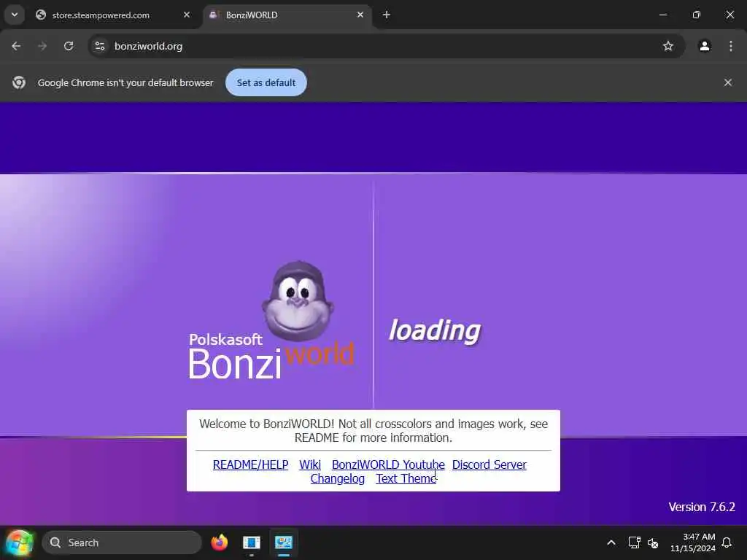Screen dimensions: 747x560
Task: Close the BonziWORLD tab
Action: (360, 15)
